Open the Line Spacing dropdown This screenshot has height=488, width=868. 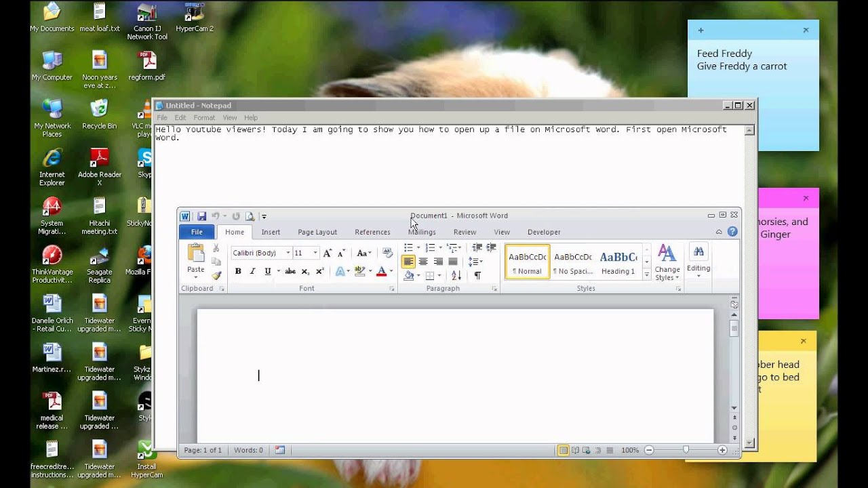475,262
